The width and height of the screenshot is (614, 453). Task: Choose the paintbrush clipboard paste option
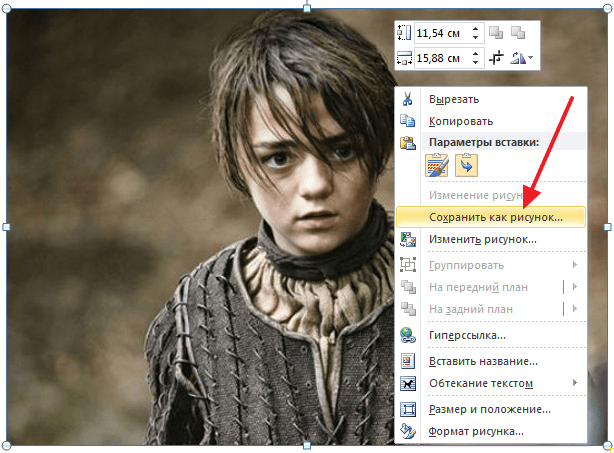(439, 166)
